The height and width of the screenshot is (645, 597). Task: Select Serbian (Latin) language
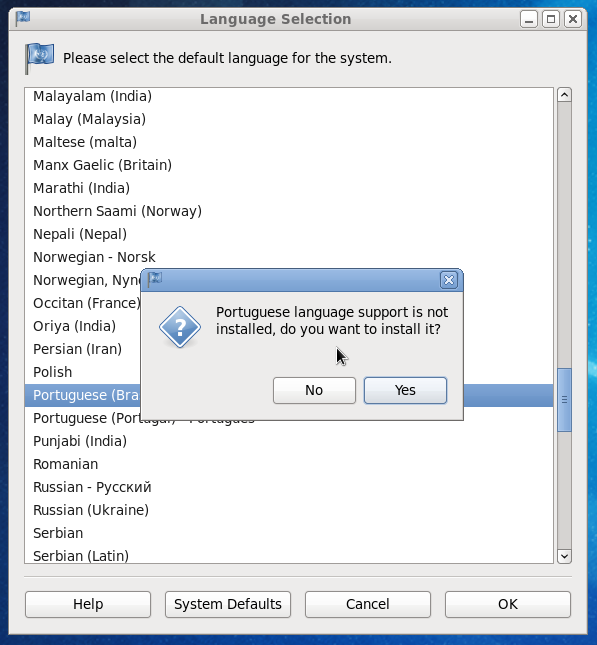click(x=289, y=555)
